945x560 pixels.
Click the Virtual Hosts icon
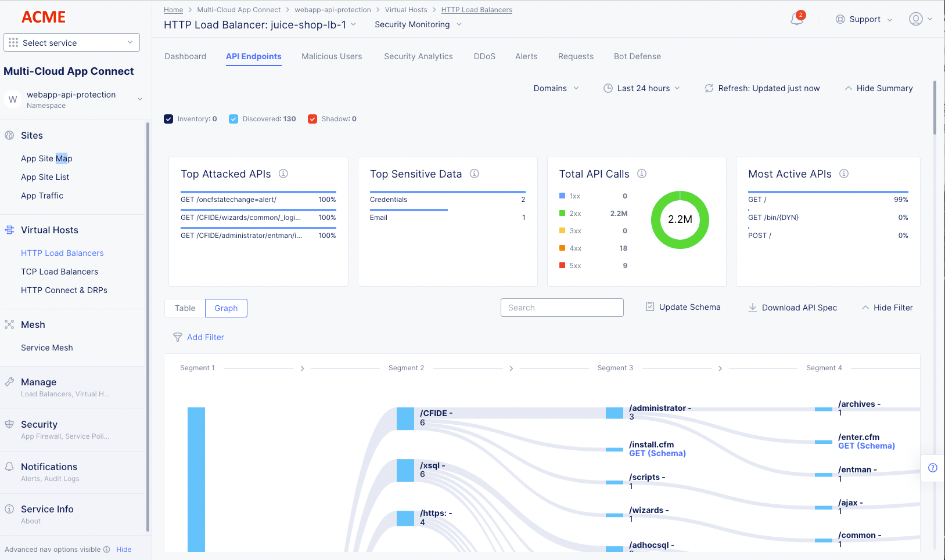[9, 230]
